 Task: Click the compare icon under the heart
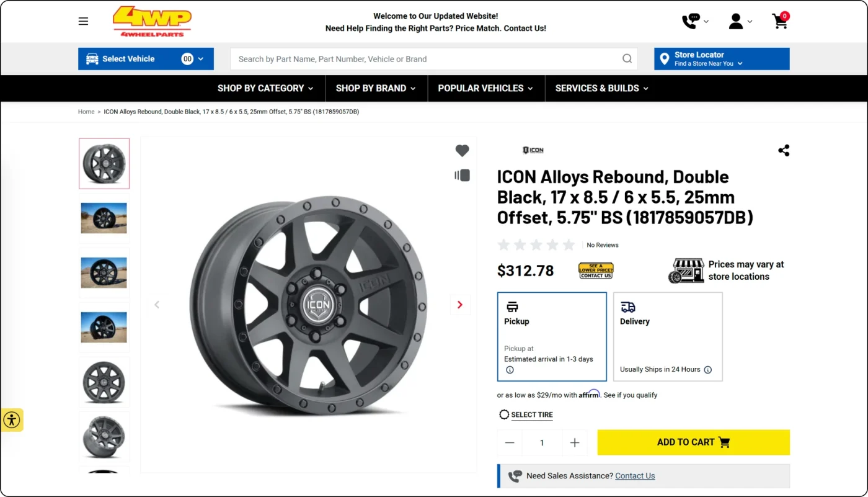click(x=462, y=176)
